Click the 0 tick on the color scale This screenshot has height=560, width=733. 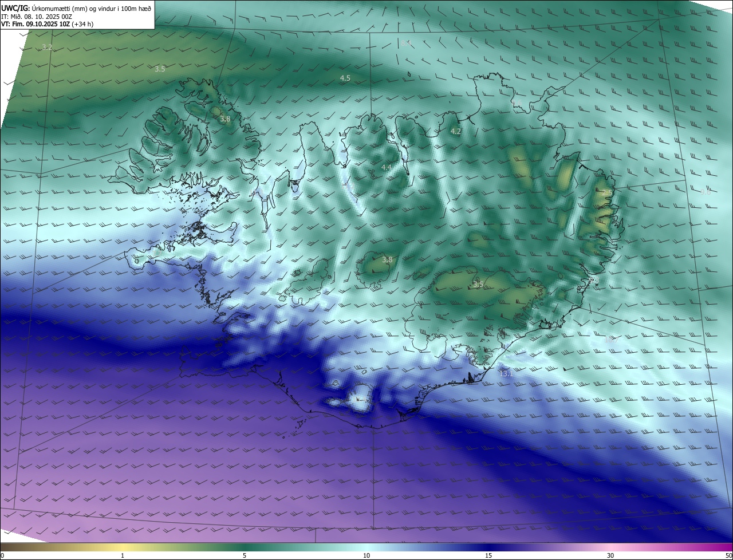click(x=2, y=555)
